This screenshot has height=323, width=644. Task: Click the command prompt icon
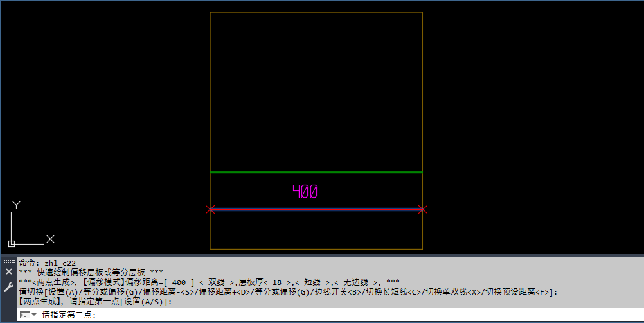point(25,315)
